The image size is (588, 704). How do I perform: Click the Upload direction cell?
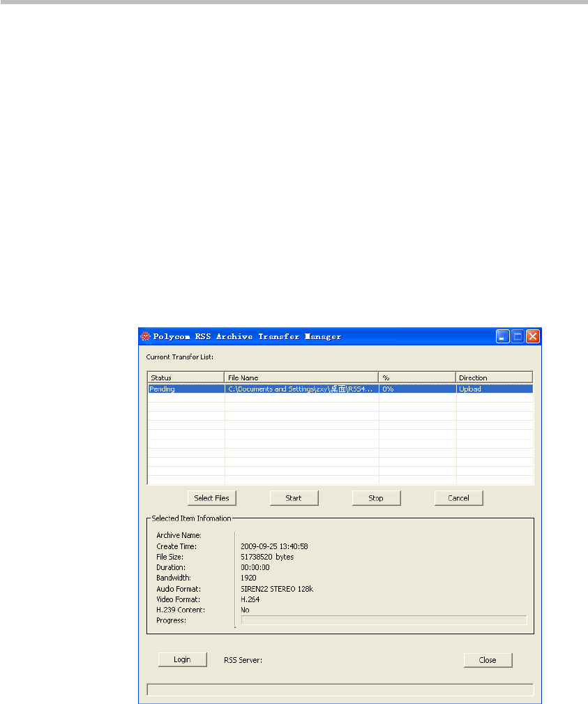click(495, 389)
